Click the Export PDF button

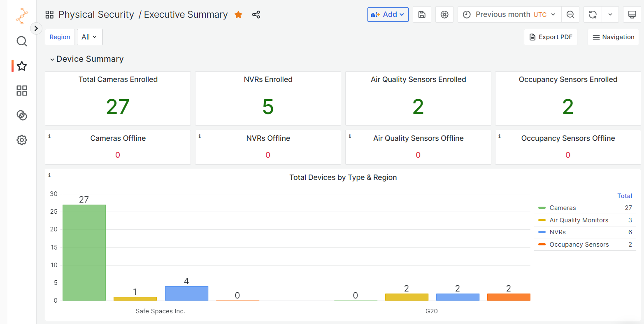coord(551,37)
